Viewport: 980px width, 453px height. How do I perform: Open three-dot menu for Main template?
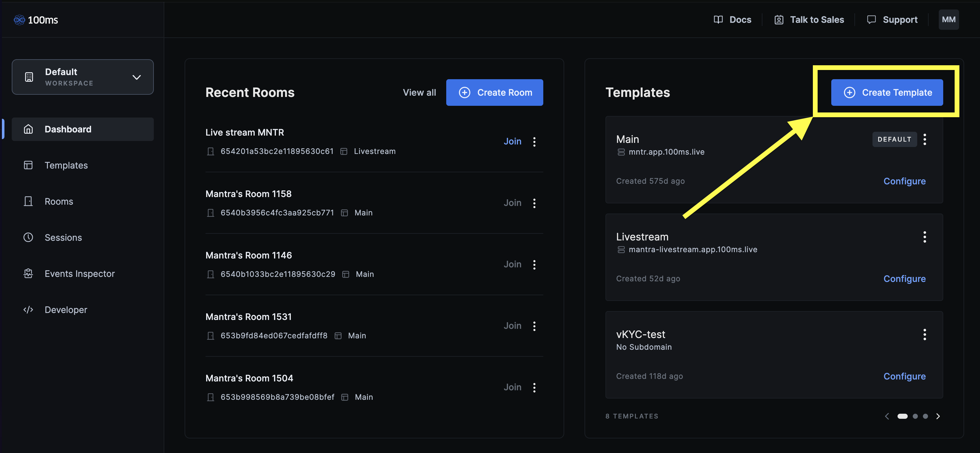[x=924, y=139]
